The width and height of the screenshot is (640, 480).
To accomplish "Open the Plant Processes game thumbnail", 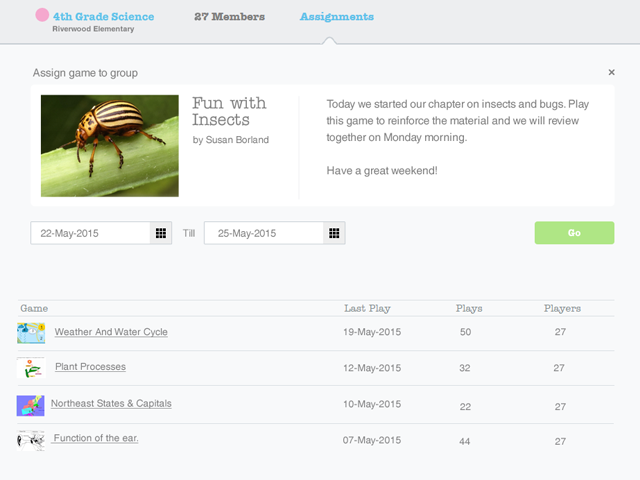I will tap(31, 367).
